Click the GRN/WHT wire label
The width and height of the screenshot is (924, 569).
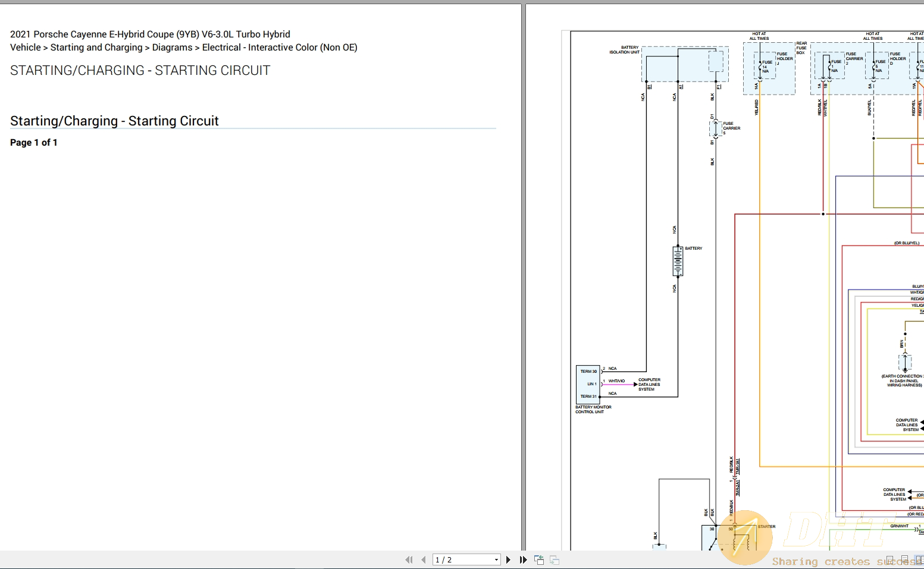[x=899, y=526]
